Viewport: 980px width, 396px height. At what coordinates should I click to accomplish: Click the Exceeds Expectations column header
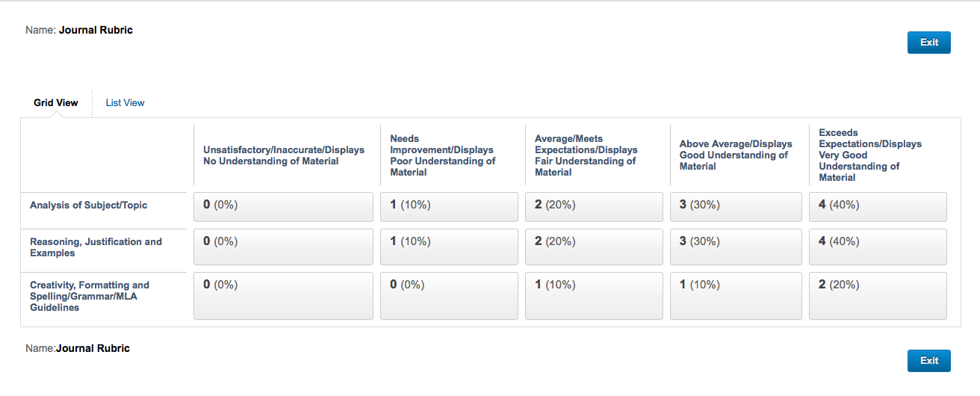(870, 155)
